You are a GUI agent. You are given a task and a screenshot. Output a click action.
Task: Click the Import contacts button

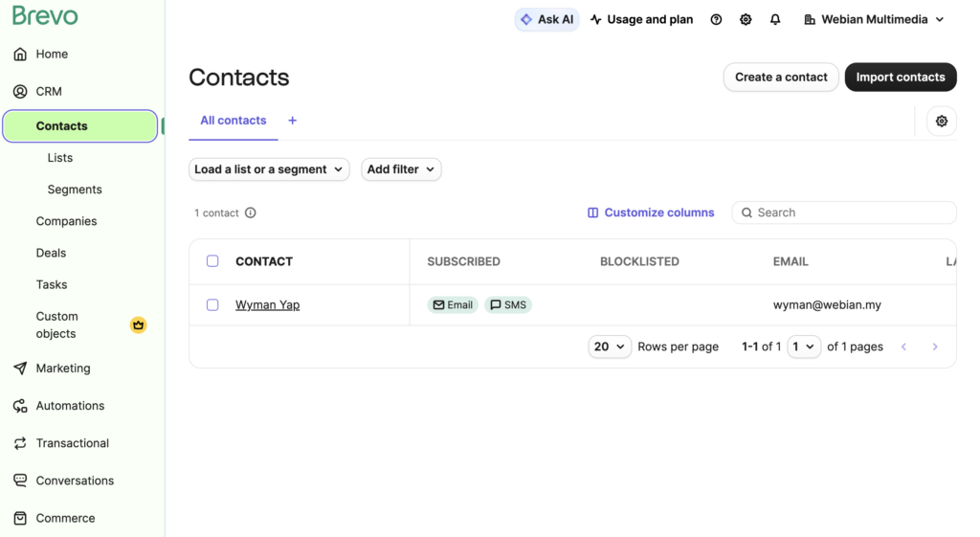[x=900, y=78]
